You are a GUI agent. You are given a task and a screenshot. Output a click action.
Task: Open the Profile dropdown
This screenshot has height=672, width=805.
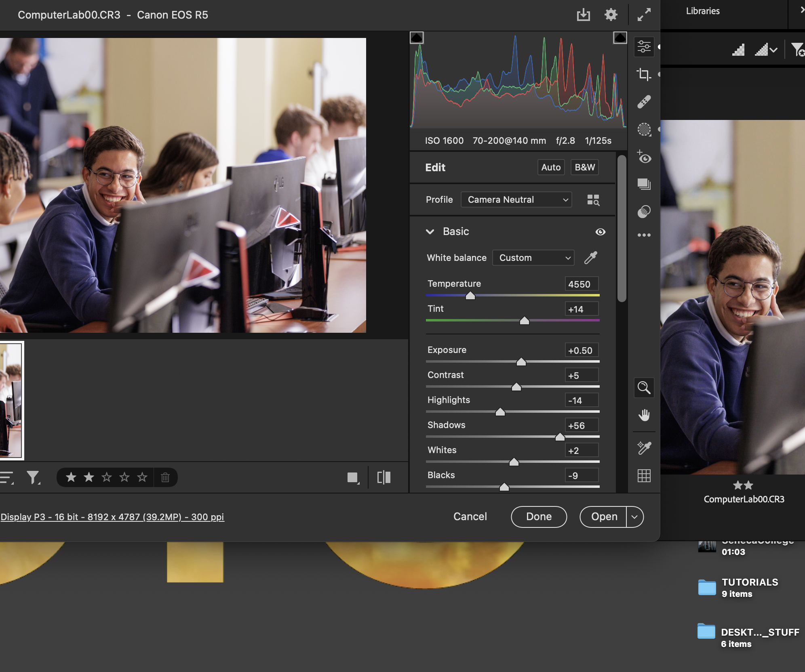pos(516,199)
